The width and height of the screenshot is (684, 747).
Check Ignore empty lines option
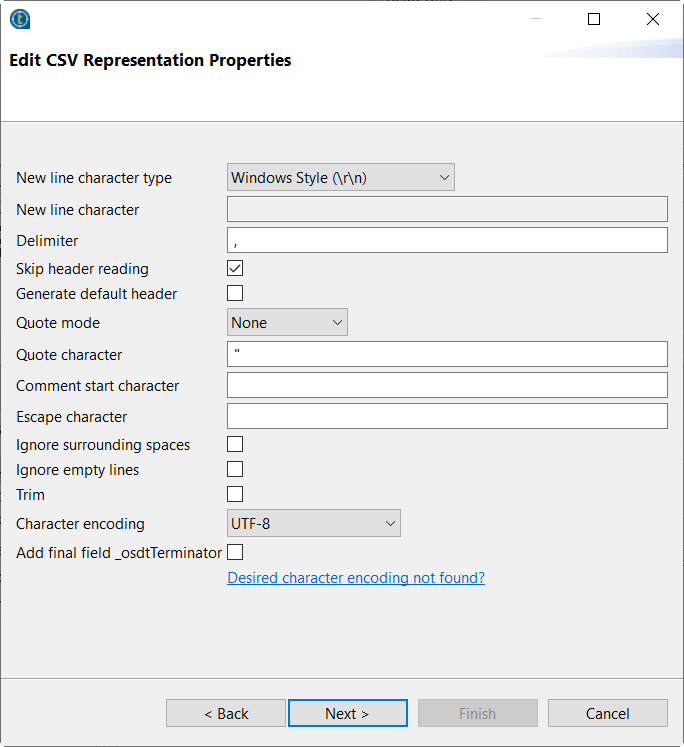(x=235, y=469)
